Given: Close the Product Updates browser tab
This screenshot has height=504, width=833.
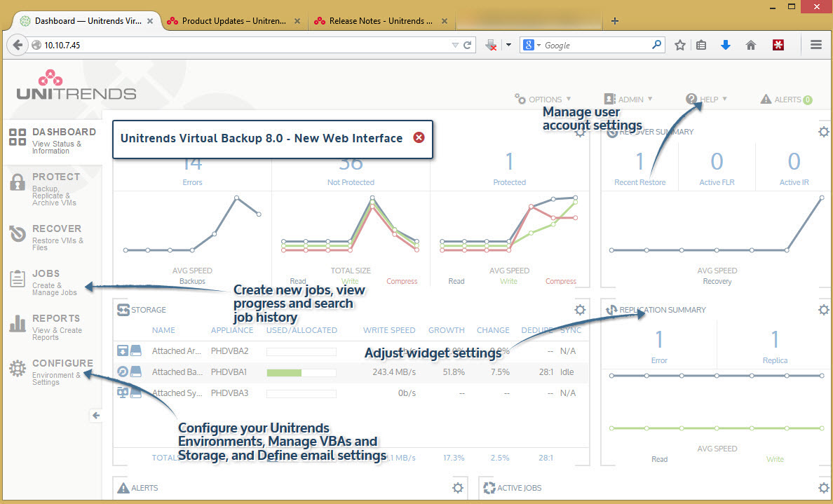Looking at the screenshot, I should tap(297, 21).
